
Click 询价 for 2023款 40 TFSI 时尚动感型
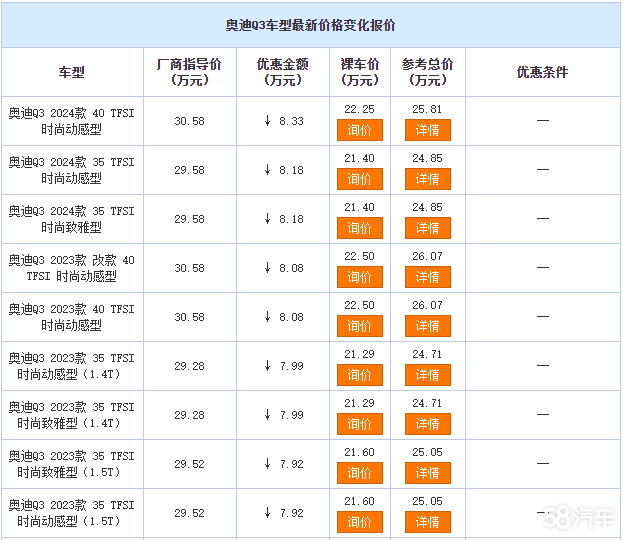pos(360,326)
